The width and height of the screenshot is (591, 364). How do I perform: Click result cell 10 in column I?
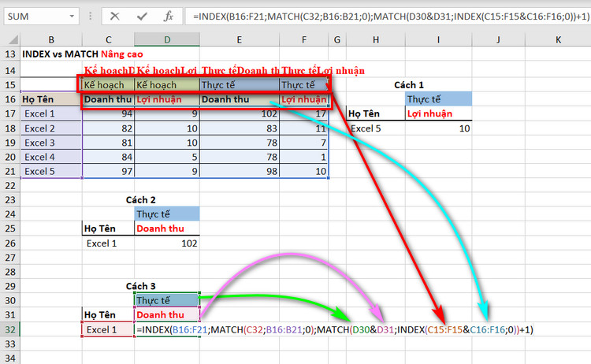[x=438, y=128]
